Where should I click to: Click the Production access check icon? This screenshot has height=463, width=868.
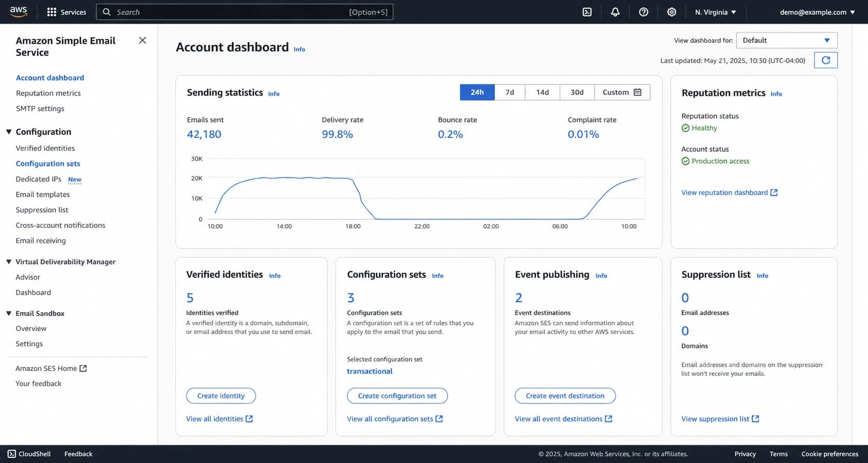click(686, 161)
